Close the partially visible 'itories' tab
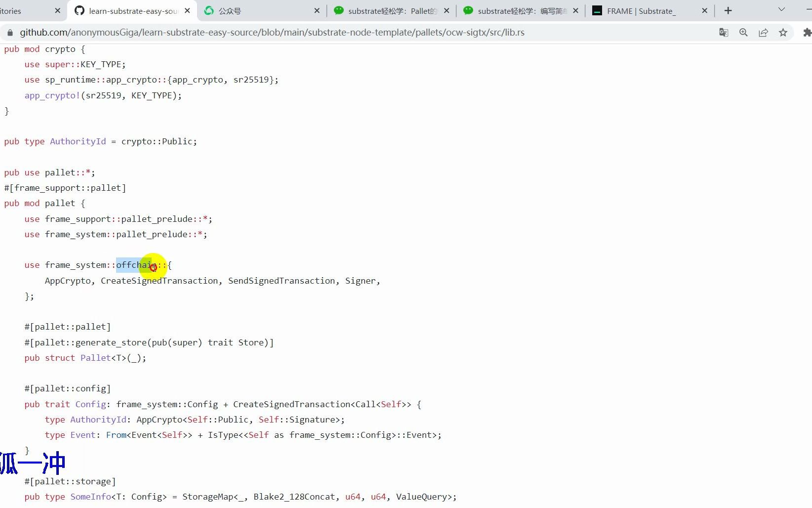 tap(58, 10)
